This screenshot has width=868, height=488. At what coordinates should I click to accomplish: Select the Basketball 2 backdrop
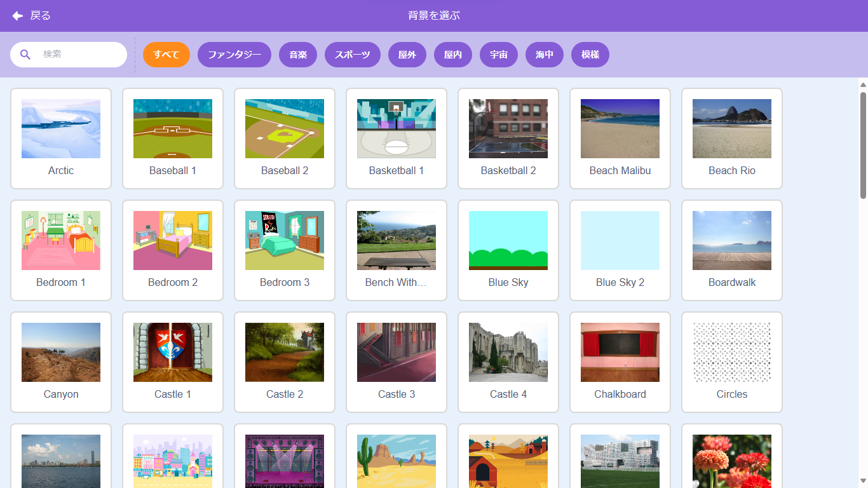(508, 139)
